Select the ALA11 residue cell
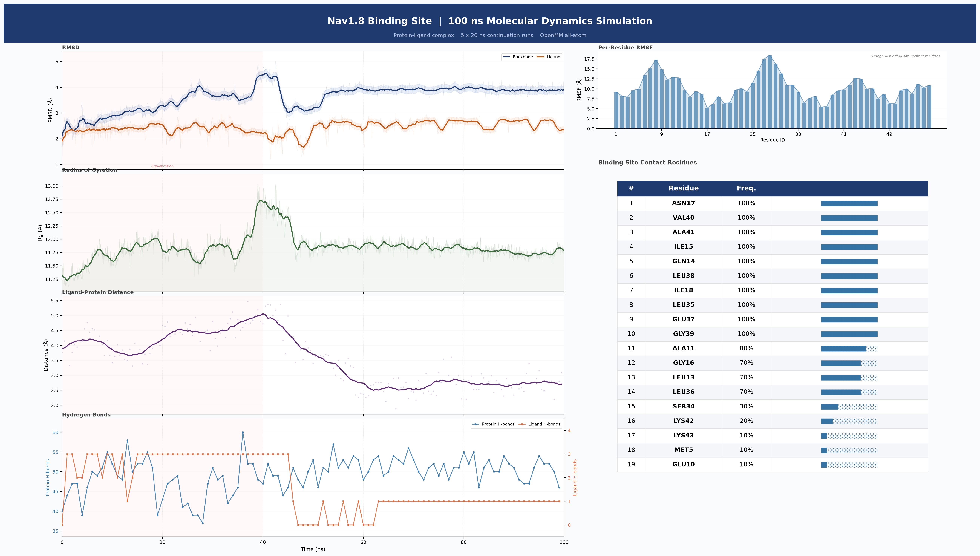980x556 pixels. 683,348
